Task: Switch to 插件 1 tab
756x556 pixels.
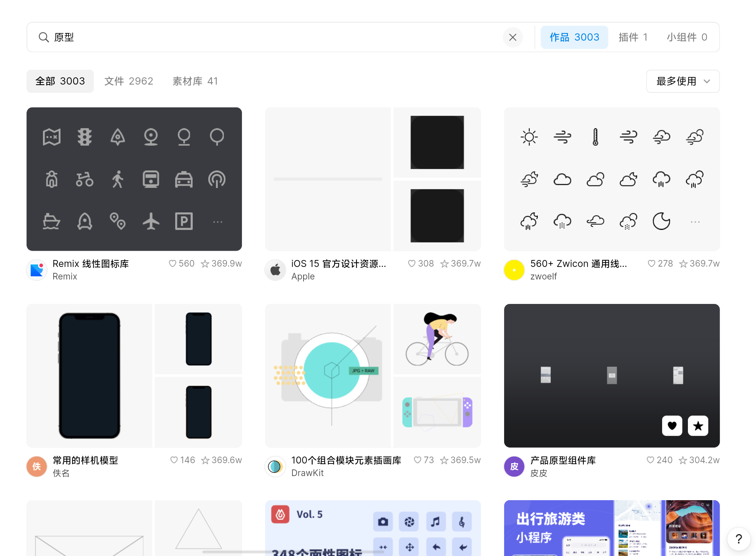Action: [x=633, y=37]
